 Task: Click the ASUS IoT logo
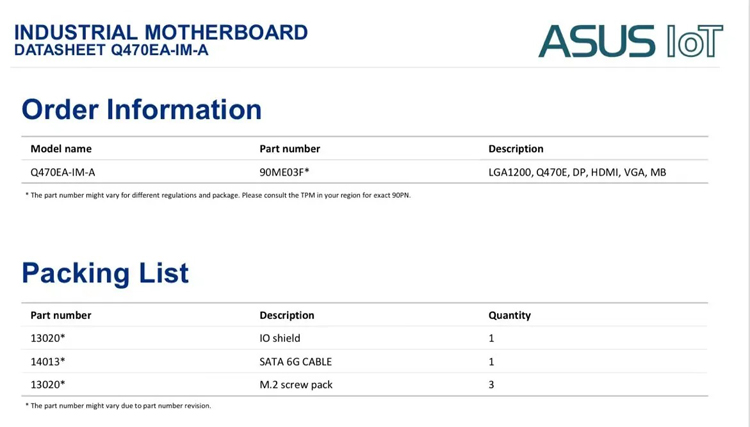(630, 41)
